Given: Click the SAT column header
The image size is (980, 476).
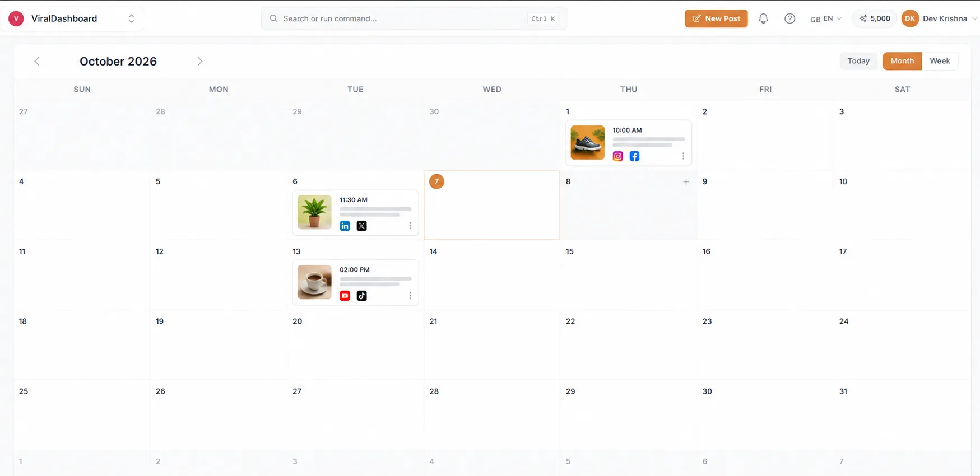Looking at the screenshot, I should 902,89.
